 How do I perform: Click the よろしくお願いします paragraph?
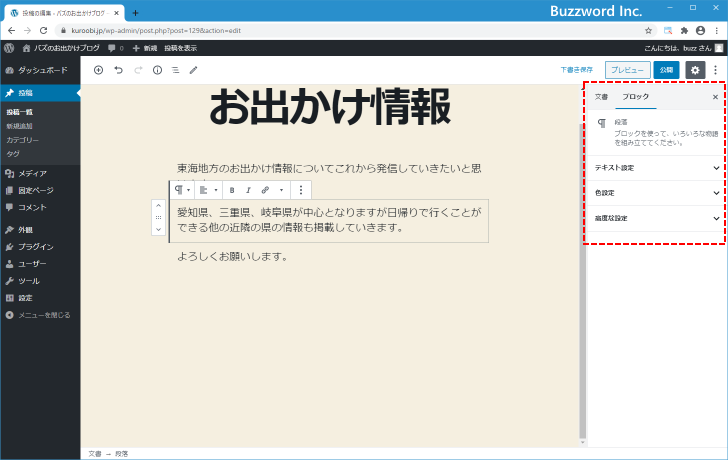(233, 256)
